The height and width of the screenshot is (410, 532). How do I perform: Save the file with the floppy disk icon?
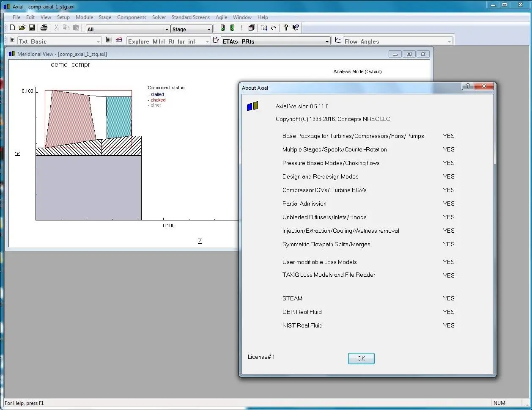click(x=32, y=28)
